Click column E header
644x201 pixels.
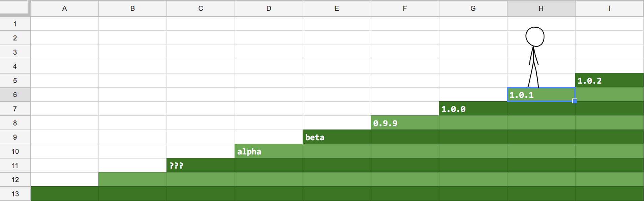(x=337, y=8)
